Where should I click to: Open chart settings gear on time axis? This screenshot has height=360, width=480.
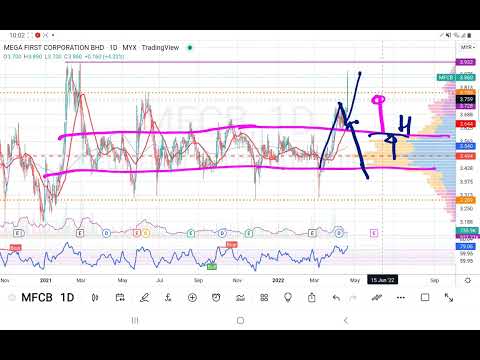point(468,280)
